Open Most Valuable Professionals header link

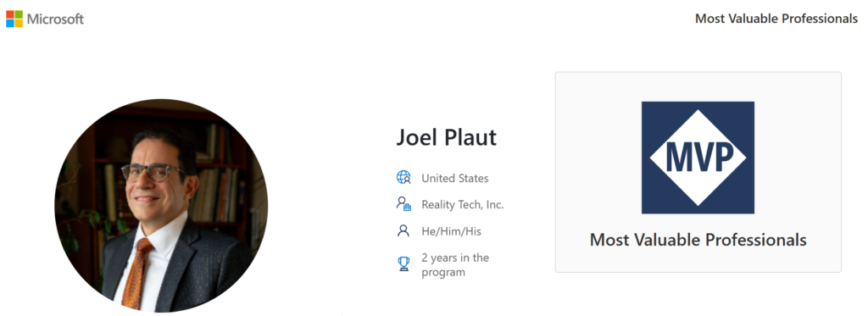click(x=776, y=19)
